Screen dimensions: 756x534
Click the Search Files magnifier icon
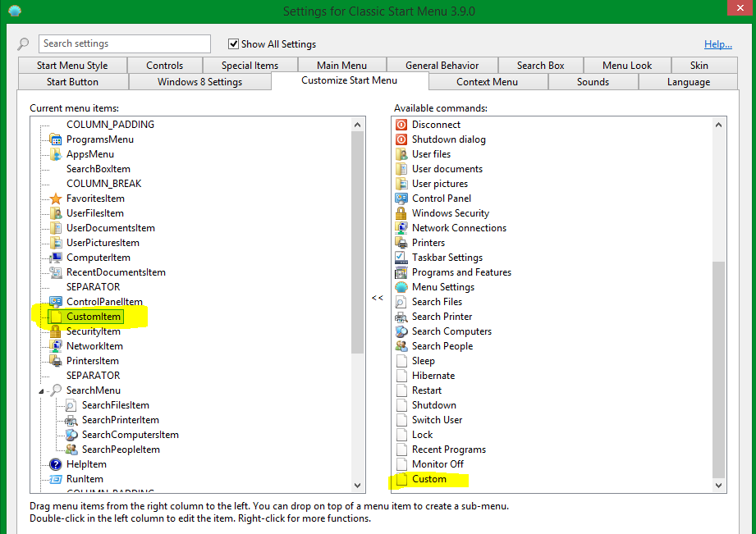pos(401,302)
